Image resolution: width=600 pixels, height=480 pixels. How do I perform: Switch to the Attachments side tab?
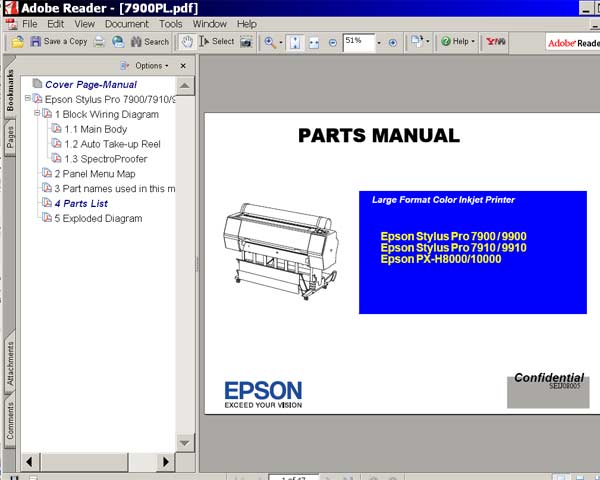point(10,363)
